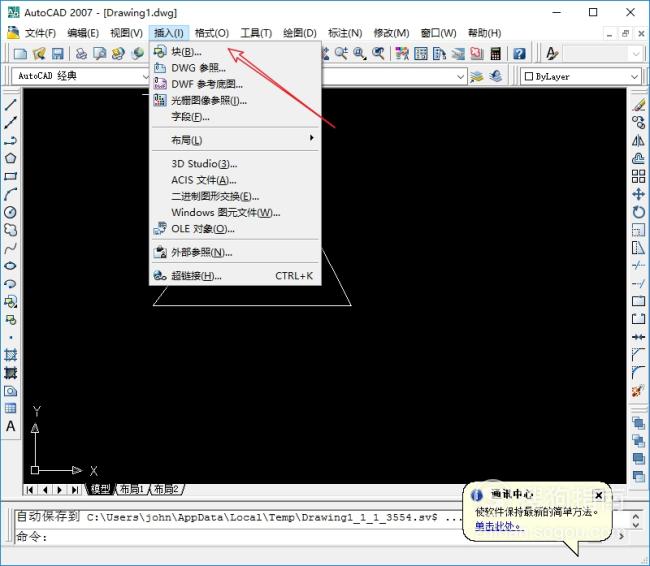Image resolution: width=650 pixels, height=566 pixels.
Task: Click the last-tab navigation arrow
Action: click(x=75, y=490)
